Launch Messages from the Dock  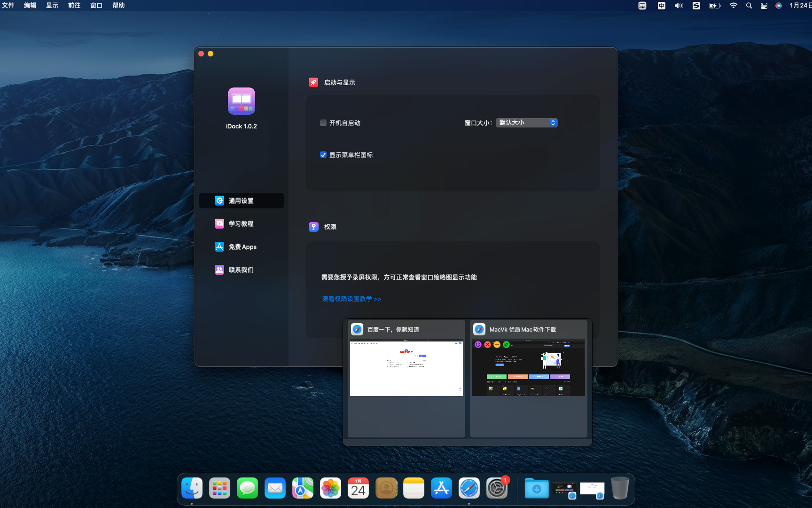247,488
